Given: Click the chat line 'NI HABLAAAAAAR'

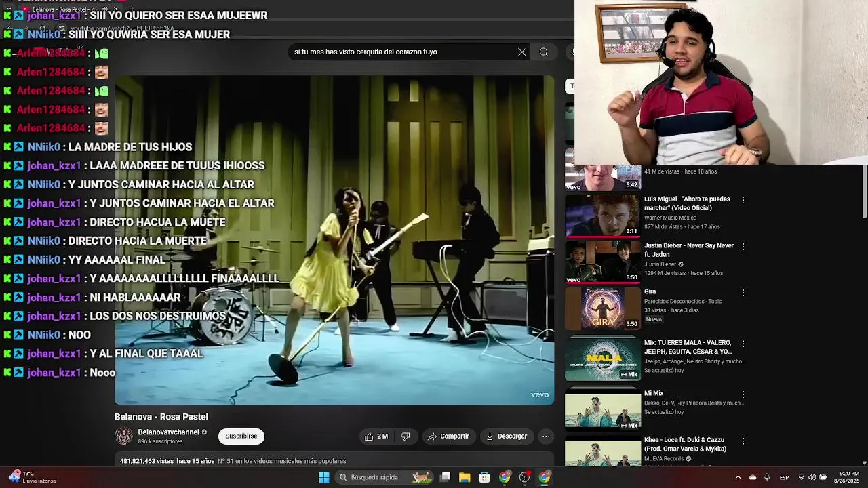Looking at the screenshot, I should (135, 298).
